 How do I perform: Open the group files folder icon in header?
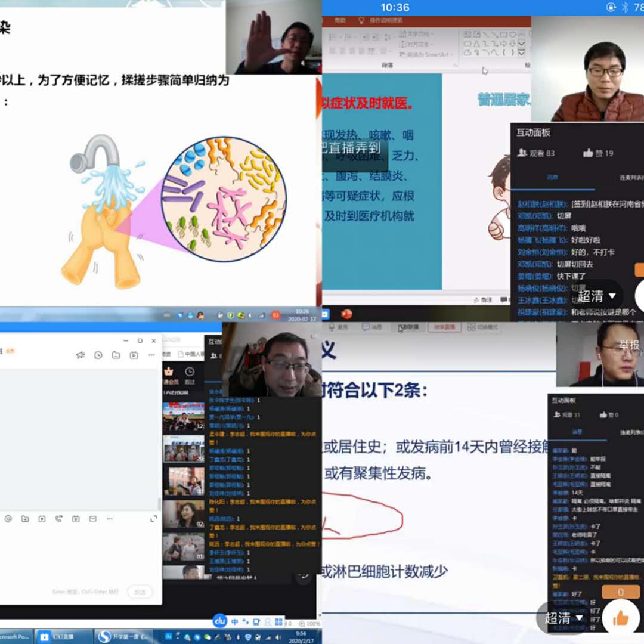click(116, 355)
